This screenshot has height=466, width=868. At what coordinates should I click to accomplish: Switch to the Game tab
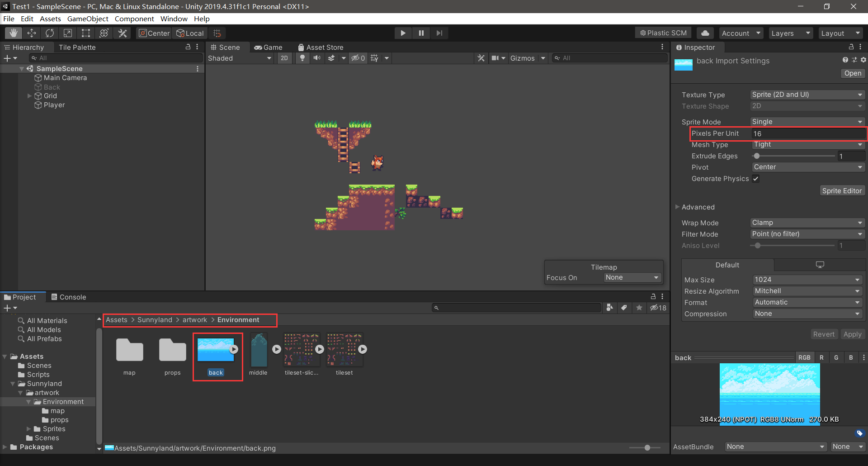(268, 47)
